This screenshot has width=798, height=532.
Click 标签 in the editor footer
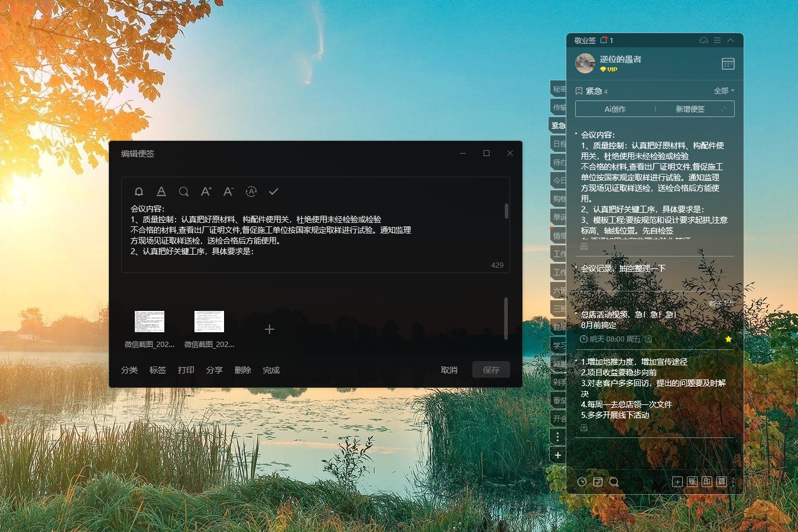158,370
